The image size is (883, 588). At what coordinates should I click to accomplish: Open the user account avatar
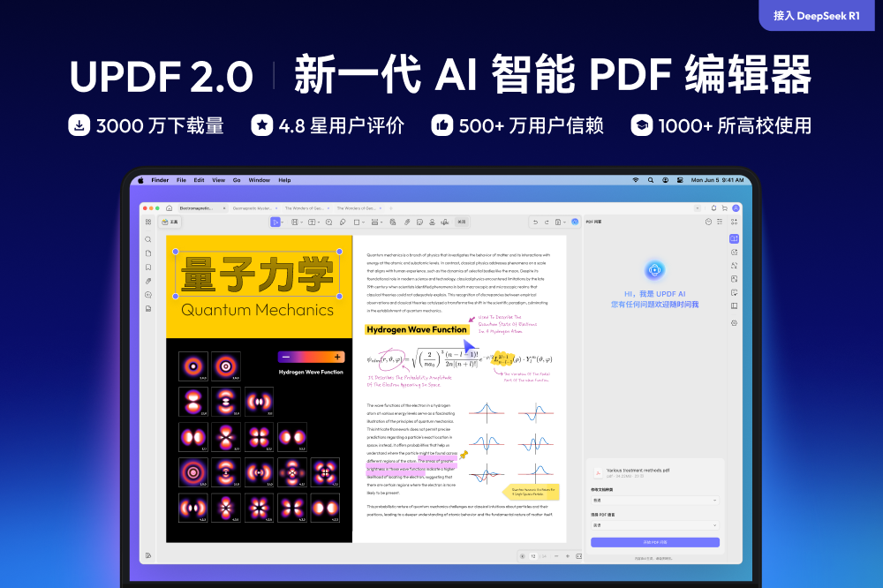coord(736,207)
